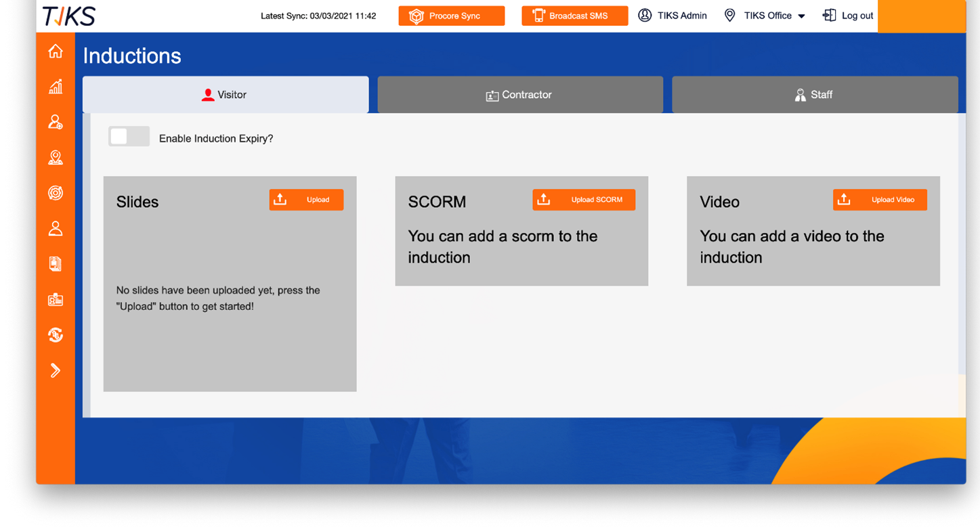This screenshot has height=532, width=980.
Task: Enable the Induction Expiry toggle
Action: click(x=129, y=136)
